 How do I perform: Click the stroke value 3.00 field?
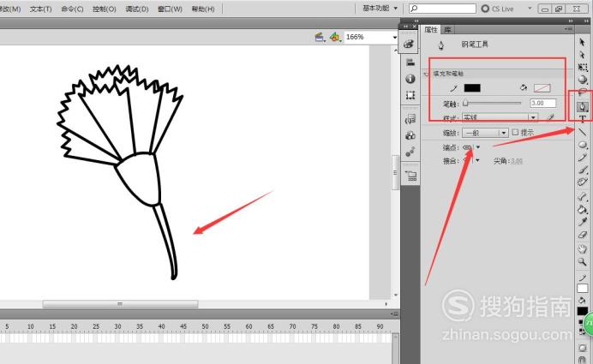pos(543,103)
